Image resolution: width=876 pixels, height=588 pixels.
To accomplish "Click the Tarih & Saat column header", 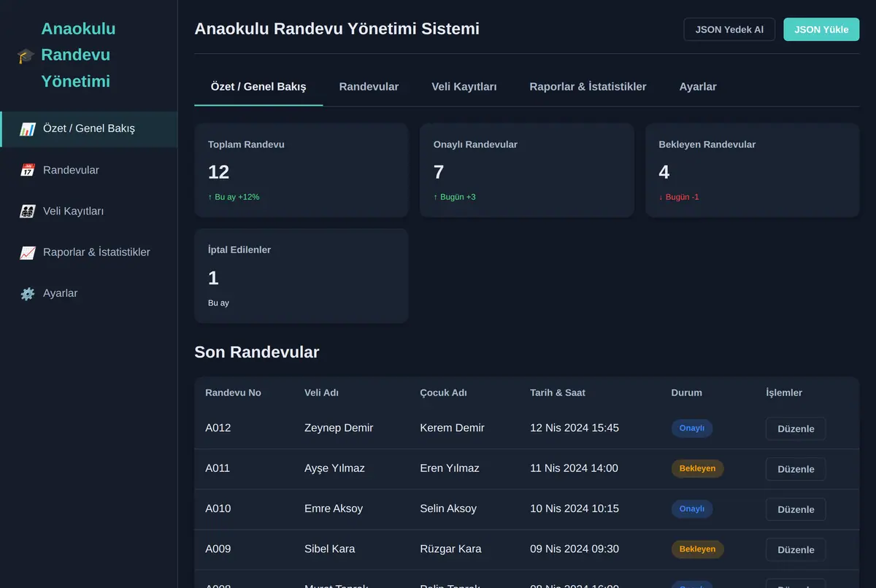I will 558,392.
